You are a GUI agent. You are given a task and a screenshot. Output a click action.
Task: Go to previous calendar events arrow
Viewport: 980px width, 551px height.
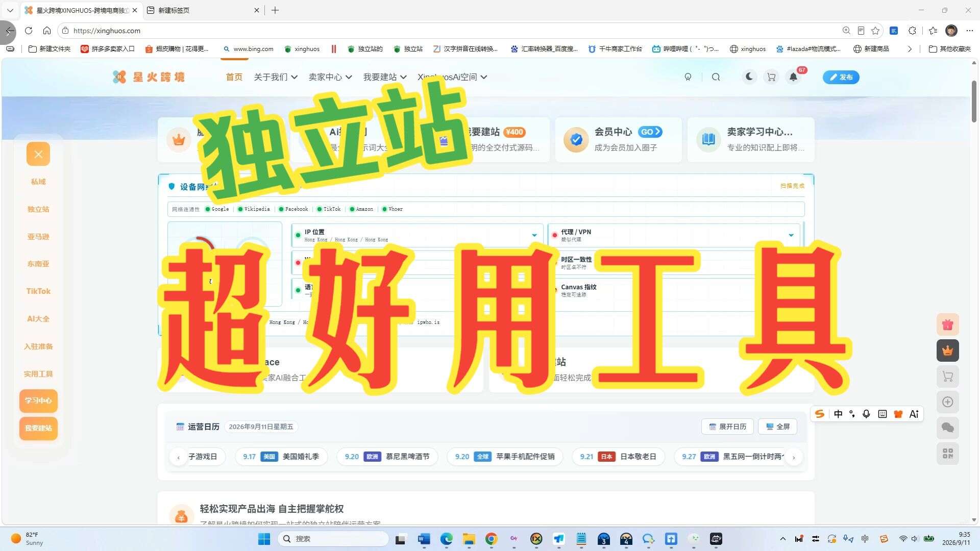tap(179, 457)
